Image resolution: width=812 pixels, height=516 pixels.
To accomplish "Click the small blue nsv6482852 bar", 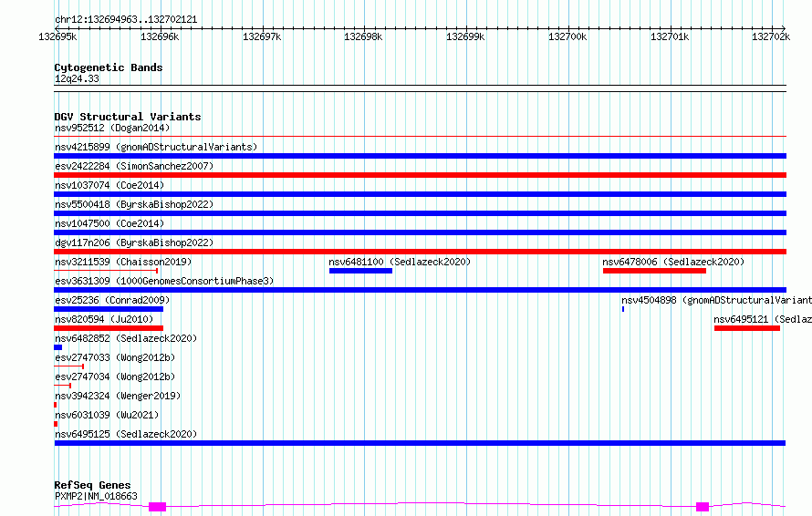I will (x=58, y=347).
